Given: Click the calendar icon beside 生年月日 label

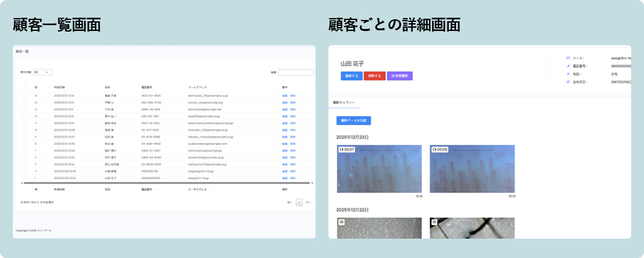Looking at the screenshot, I should 569,82.
